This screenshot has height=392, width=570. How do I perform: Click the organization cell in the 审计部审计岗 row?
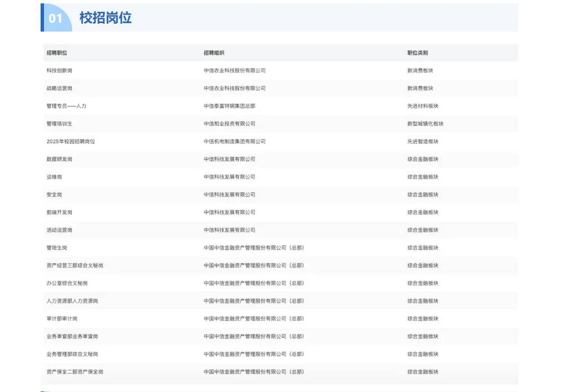pos(254,319)
